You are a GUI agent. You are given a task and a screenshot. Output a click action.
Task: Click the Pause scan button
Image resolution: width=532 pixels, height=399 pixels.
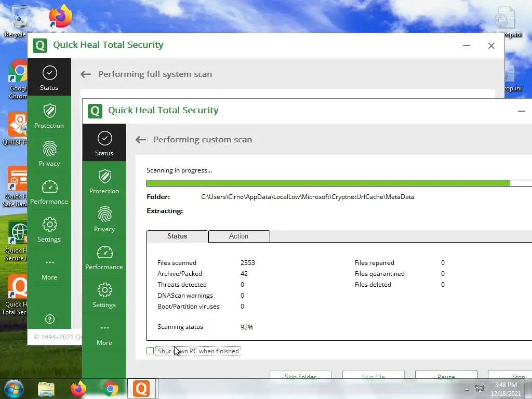[446, 375]
